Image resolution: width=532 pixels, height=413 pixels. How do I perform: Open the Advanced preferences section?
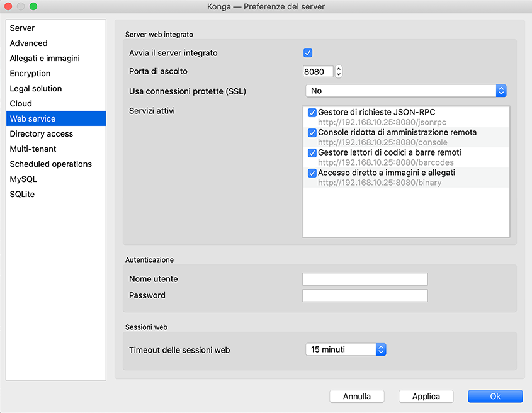(29, 43)
